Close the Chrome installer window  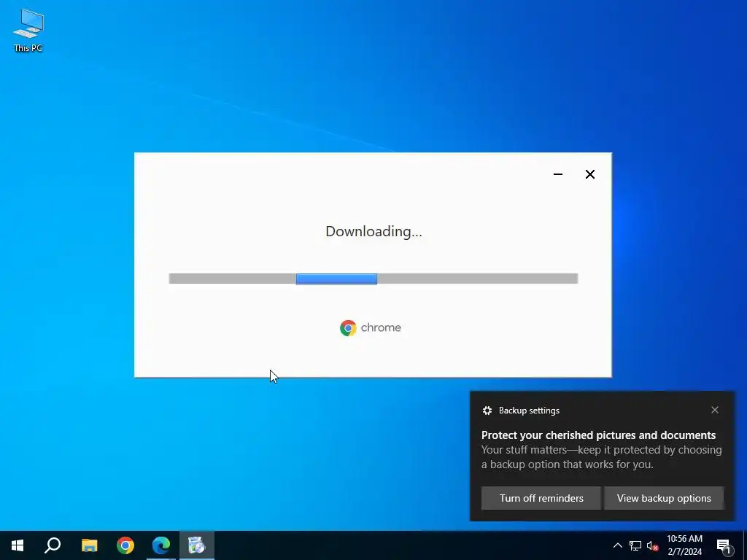pos(589,174)
